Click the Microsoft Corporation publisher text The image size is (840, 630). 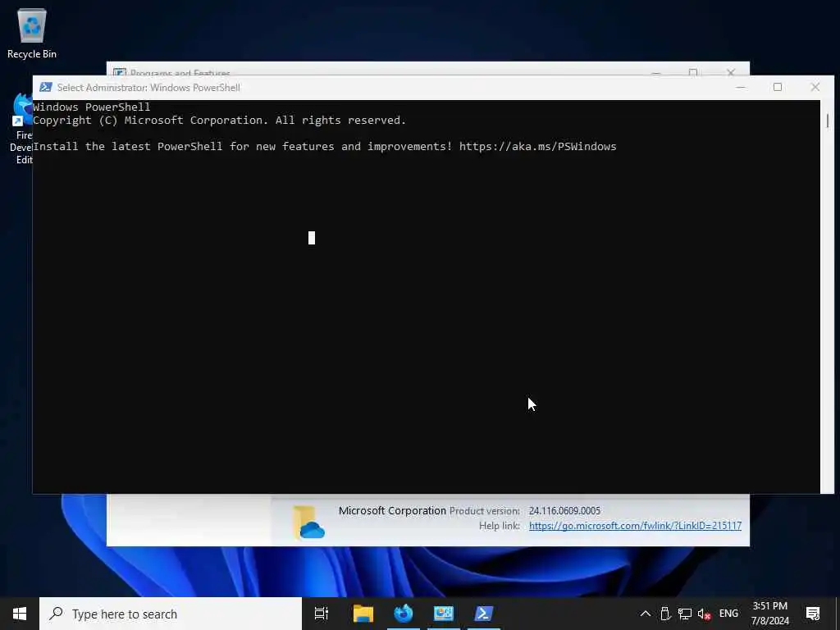392,510
